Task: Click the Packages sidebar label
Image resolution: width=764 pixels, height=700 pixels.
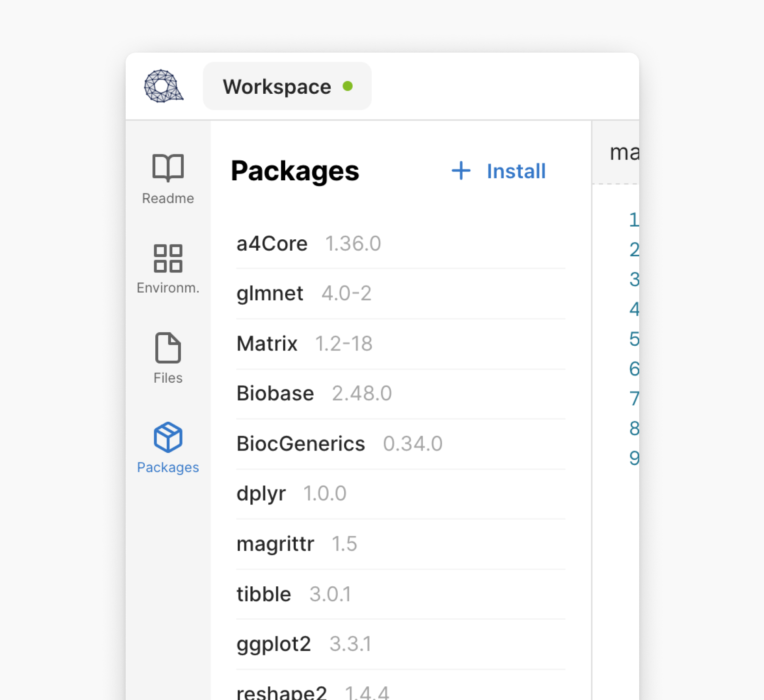Action: click(x=168, y=468)
